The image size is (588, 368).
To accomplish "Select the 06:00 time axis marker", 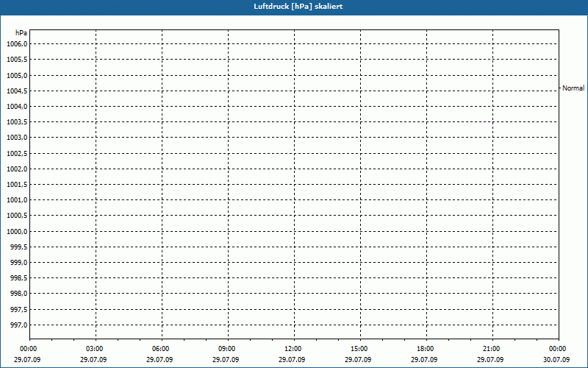I will [161, 349].
